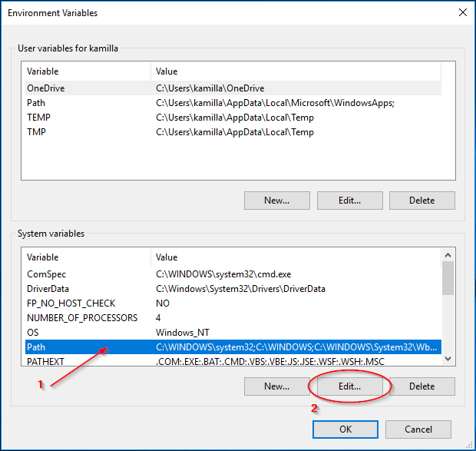476x451 pixels.
Task: Click Delete button under user variables
Action: click(421, 201)
